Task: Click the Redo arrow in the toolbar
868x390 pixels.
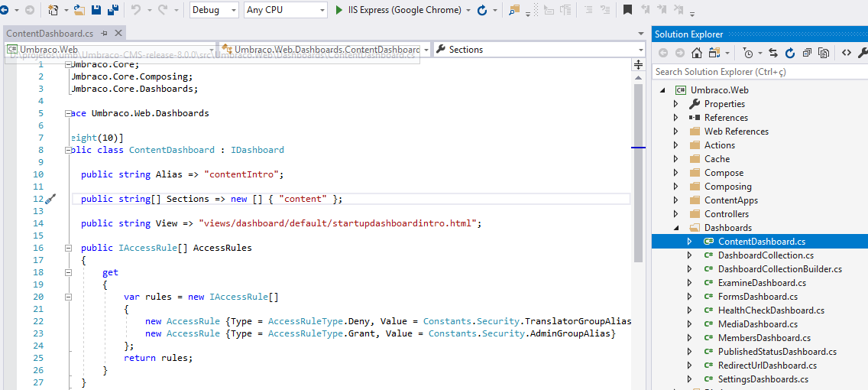Action: tap(164, 9)
